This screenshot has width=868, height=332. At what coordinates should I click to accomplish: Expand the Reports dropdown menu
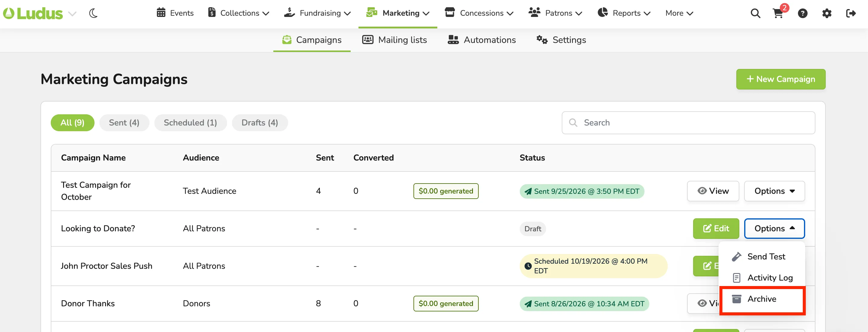point(624,13)
